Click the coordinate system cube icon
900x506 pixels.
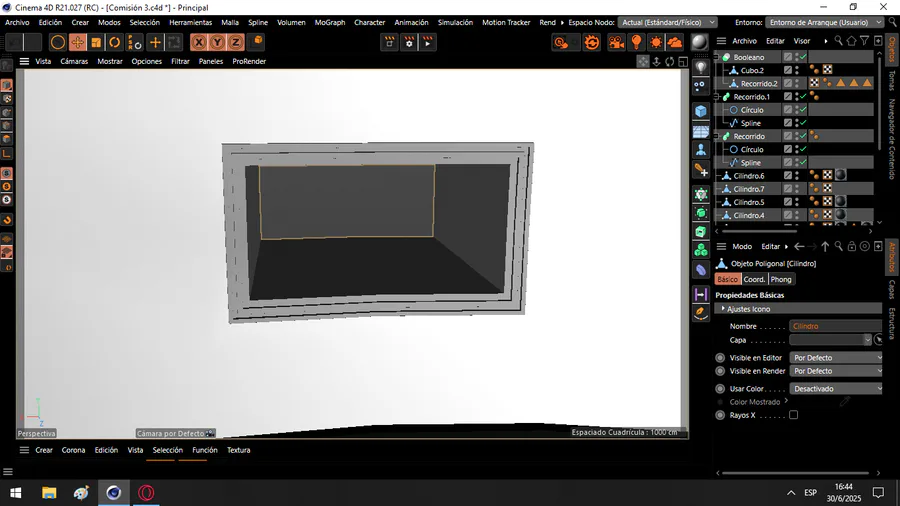point(258,41)
